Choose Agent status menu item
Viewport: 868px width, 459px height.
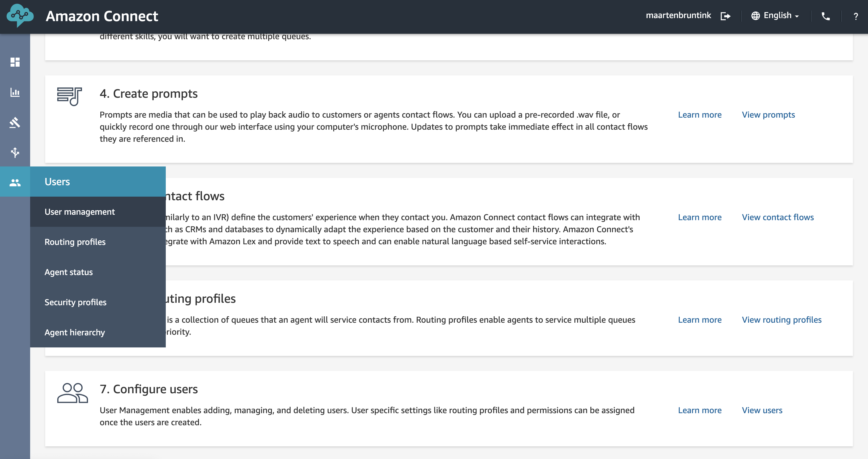98,272
